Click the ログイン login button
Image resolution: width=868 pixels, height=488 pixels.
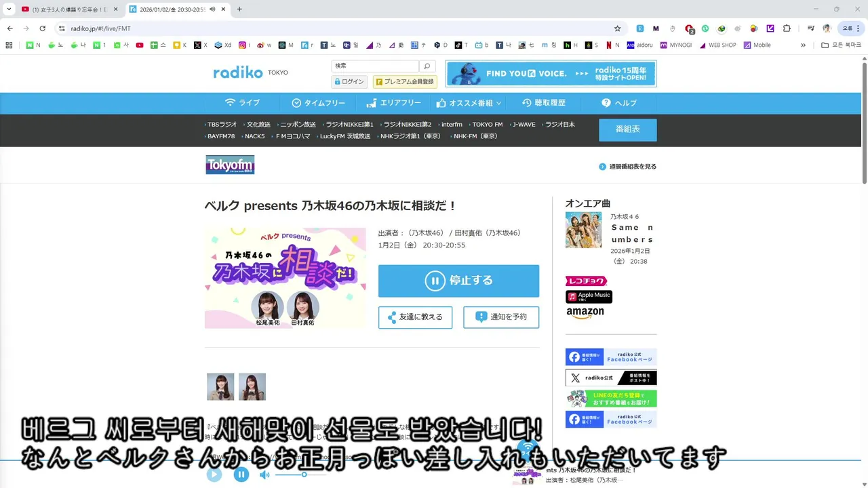[x=349, y=81]
